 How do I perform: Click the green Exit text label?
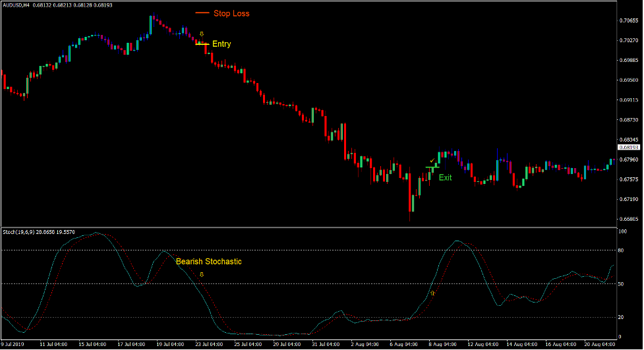coord(446,177)
